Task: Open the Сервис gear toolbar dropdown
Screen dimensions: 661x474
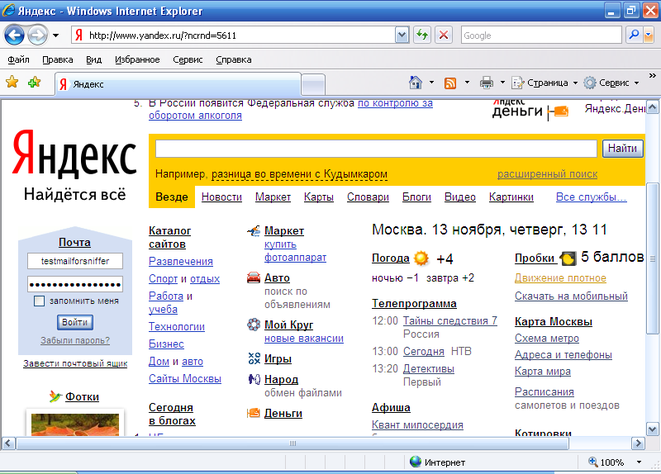Action: click(x=612, y=83)
